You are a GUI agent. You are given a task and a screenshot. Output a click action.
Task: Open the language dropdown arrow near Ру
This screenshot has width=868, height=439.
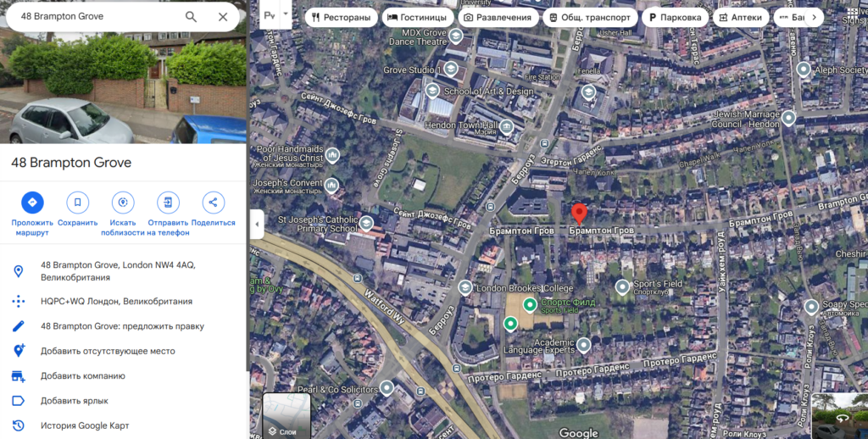[x=287, y=14]
